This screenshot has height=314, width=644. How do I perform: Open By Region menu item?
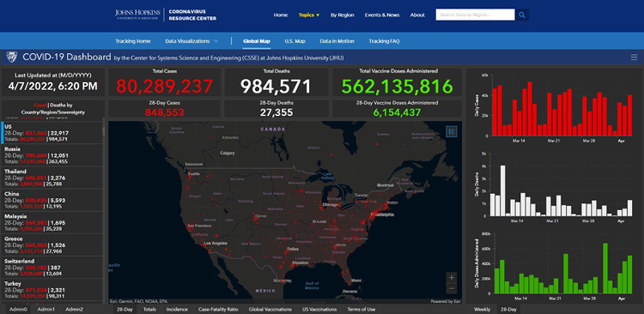342,14
